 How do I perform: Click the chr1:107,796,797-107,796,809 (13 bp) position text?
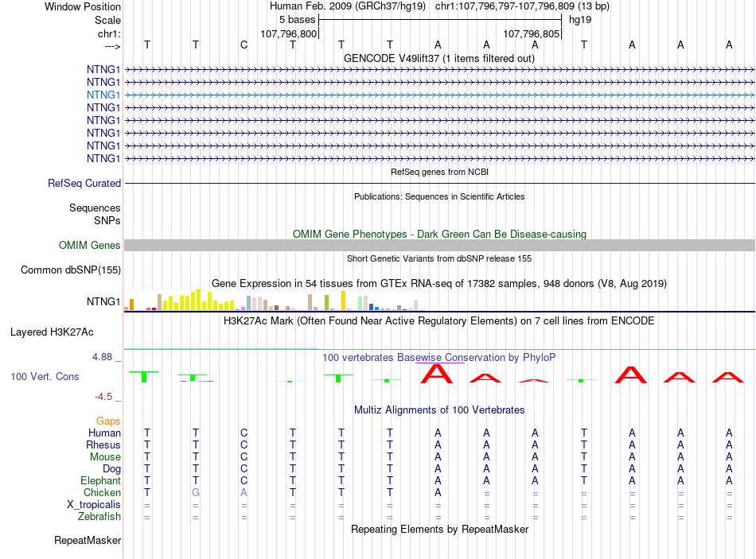click(x=522, y=6)
